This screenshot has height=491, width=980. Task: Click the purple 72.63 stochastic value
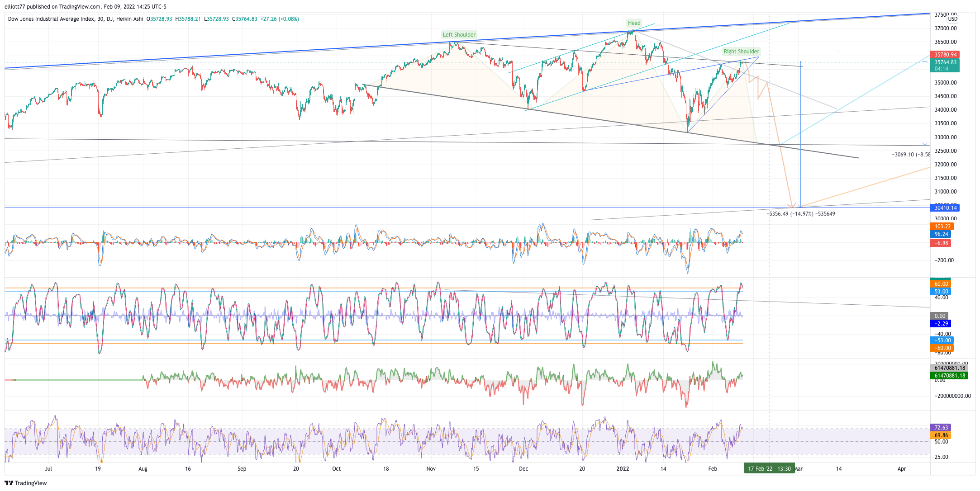[x=941, y=428]
